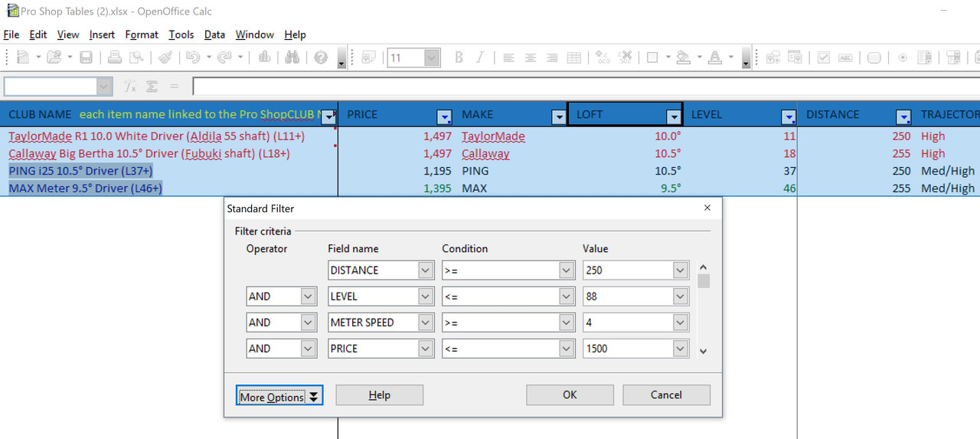Click the toolbar Help question mark icon
This screenshot has width=980, height=439.
pyautogui.click(x=321, y=57)
